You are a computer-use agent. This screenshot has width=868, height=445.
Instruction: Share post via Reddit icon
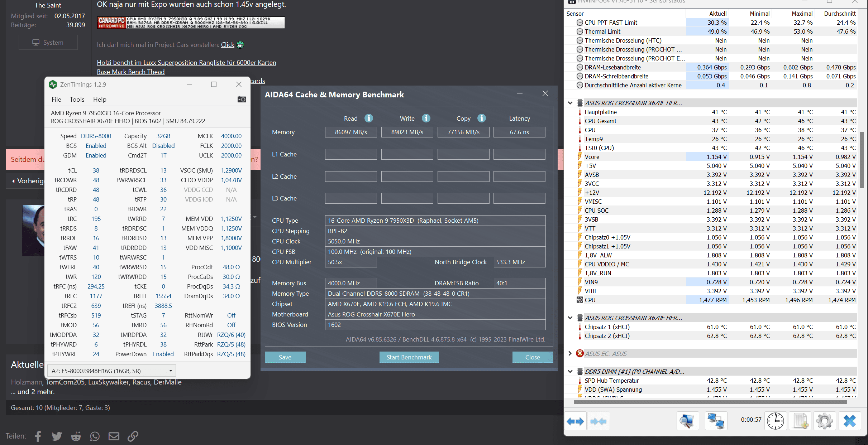point(76,436)
